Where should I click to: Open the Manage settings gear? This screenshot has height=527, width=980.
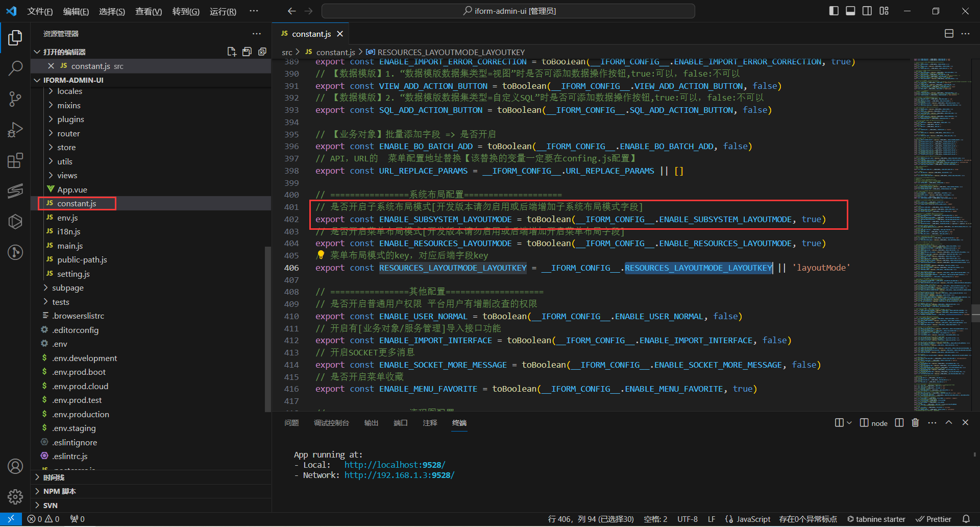tap(15, 496)
